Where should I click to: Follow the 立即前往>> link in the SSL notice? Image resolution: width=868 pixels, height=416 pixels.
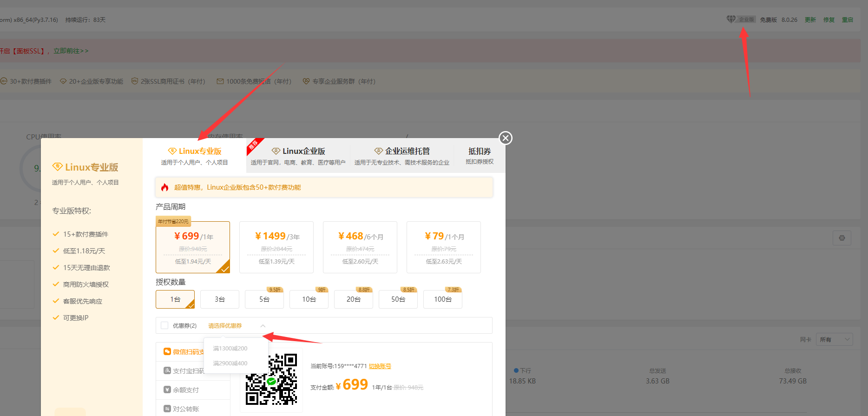click(x=71, y=51)
